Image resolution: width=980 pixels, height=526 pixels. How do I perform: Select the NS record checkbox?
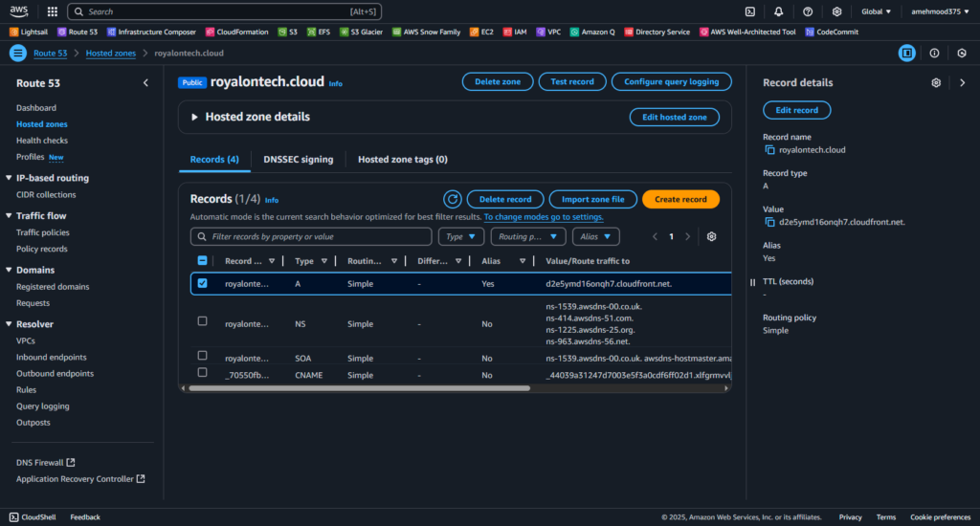click(203, 321)
